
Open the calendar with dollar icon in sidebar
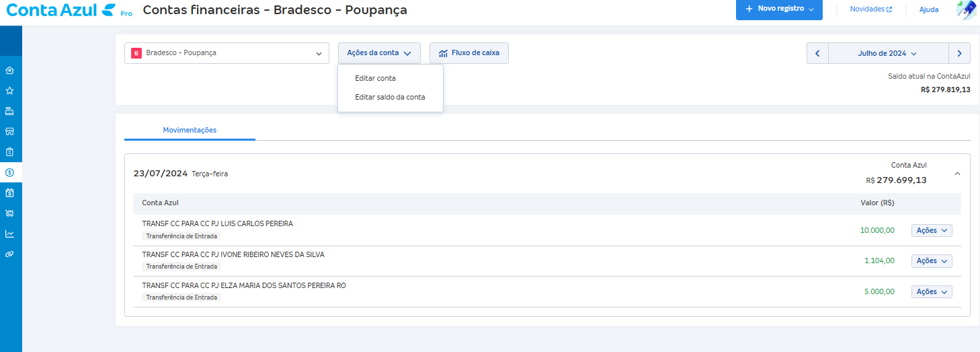(9, 193)
